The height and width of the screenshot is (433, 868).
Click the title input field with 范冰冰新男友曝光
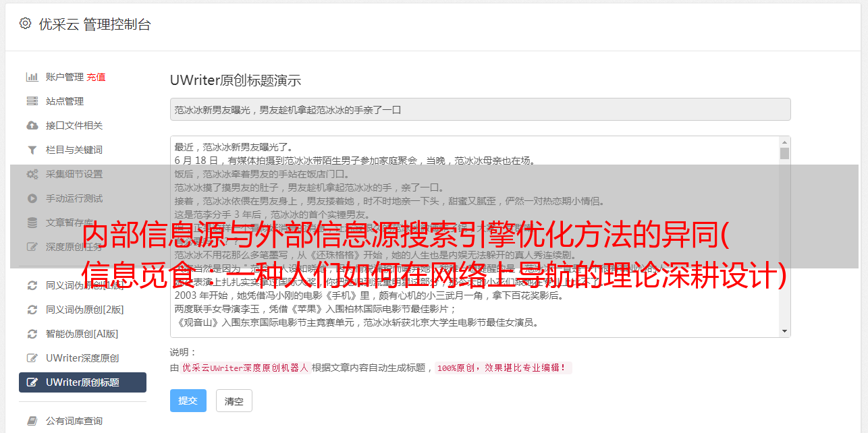[480, 109]
